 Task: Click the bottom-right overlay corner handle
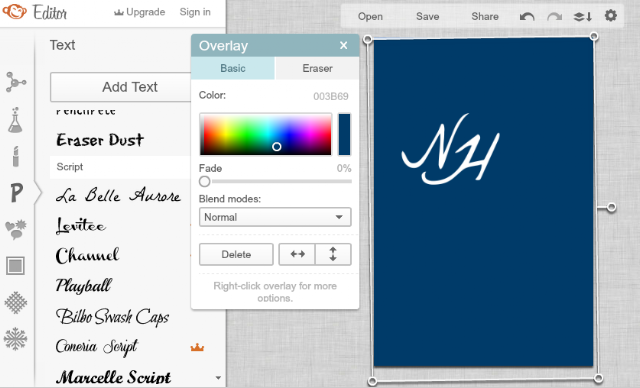coord(598,378)
